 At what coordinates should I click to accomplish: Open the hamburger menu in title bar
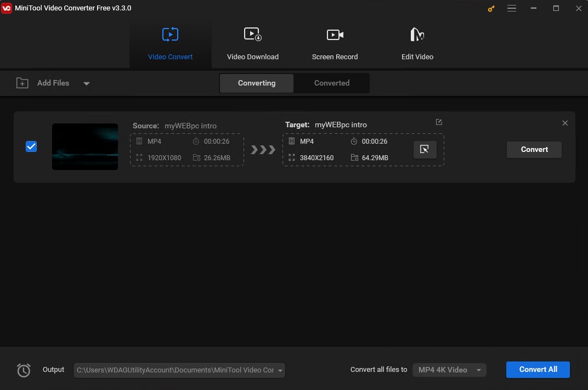tap(512, 8)
